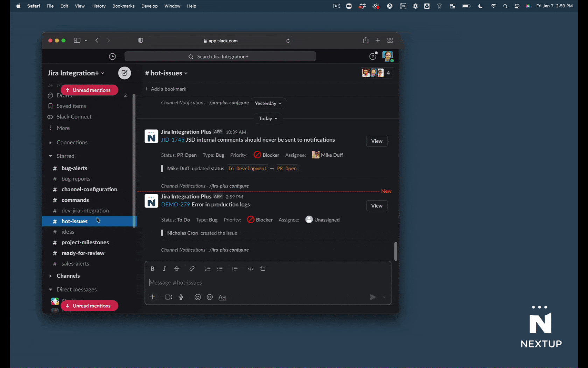Screen dimensions: 588x368
Task: Toggle formatting toolbar with Aa icon
Action: click(222, 297)
